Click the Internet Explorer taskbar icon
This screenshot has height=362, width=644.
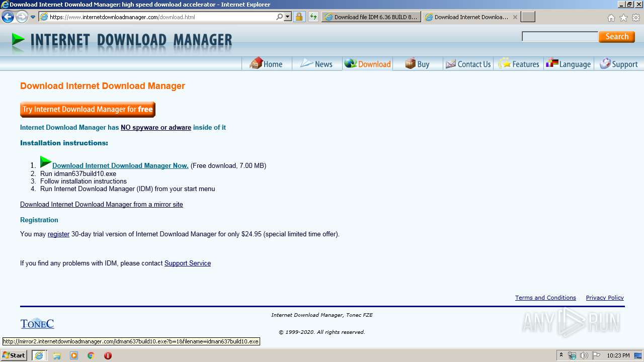[x=39, y=355]
